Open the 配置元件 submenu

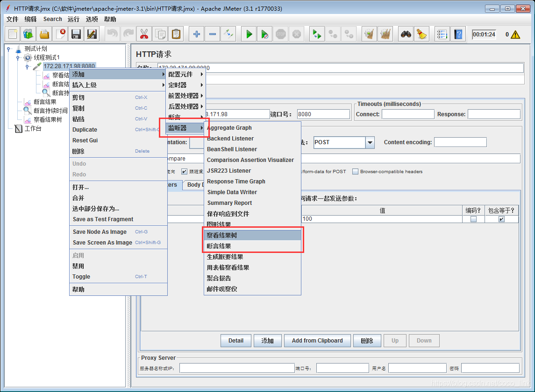[x=185, y=74]
